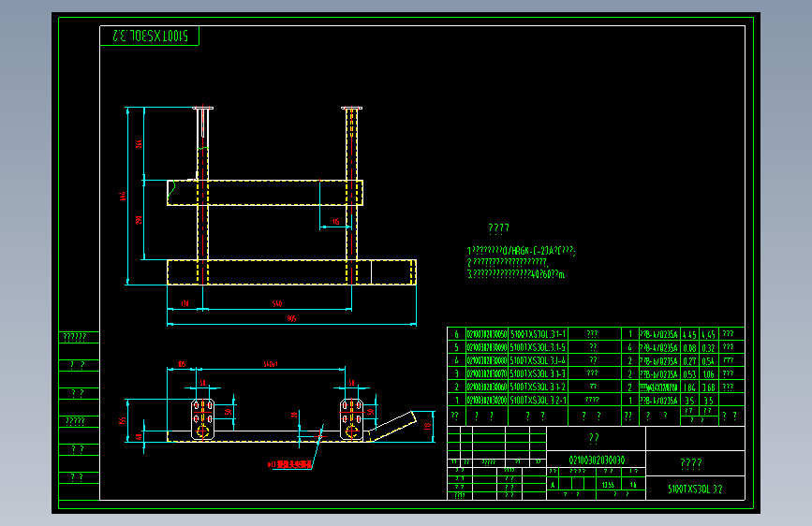Click parts list cell 5100TXS30L.3.1-3
The image size is (812, 526).
(538, 373)
